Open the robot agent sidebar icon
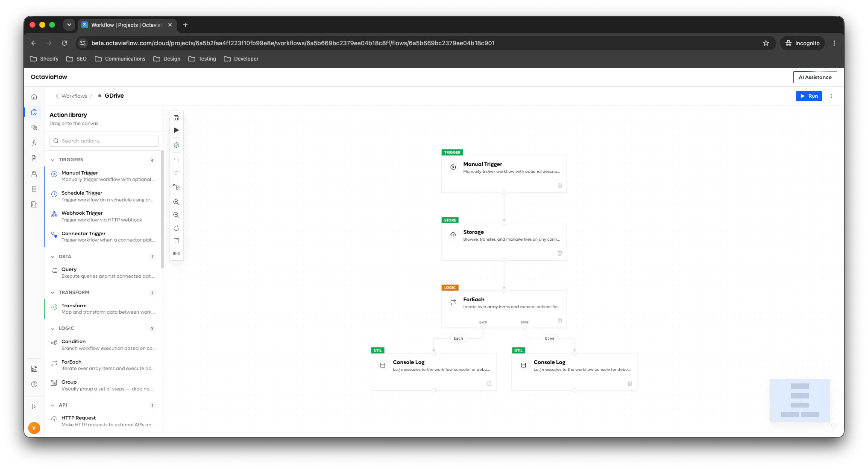The height and width of the screenshot is (469, 868). [x=34, y=174]
